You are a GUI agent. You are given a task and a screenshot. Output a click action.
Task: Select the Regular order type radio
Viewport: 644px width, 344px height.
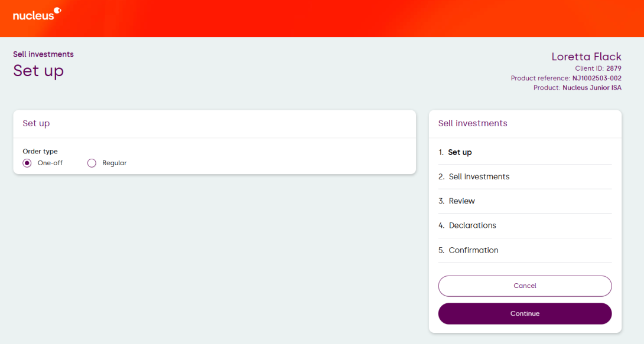92,163
